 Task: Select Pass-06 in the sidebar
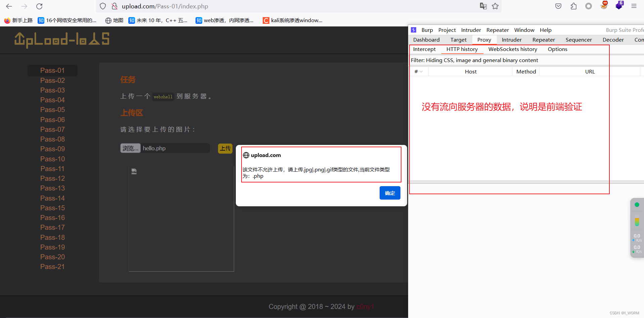pos(52,120)
